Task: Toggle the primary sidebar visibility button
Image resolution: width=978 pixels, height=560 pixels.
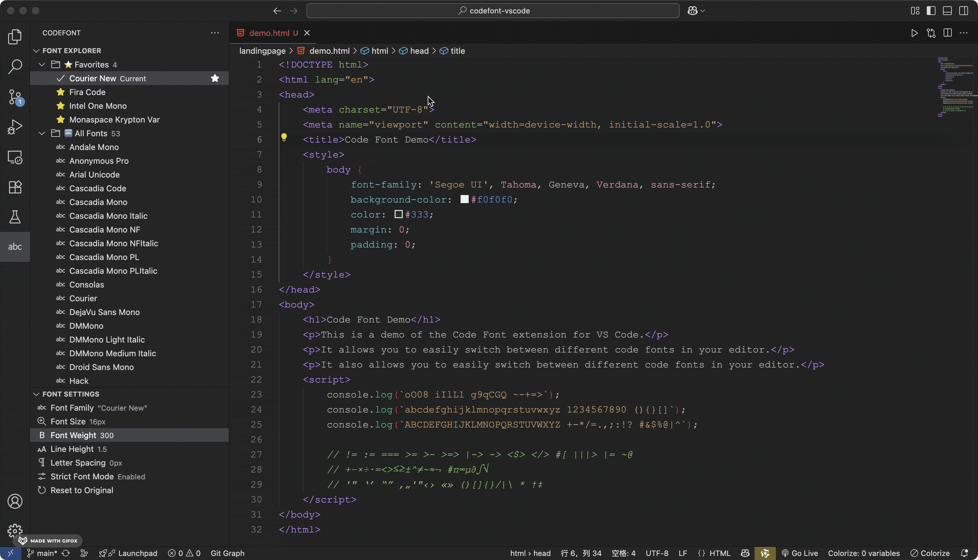Action: coord(931,10)
